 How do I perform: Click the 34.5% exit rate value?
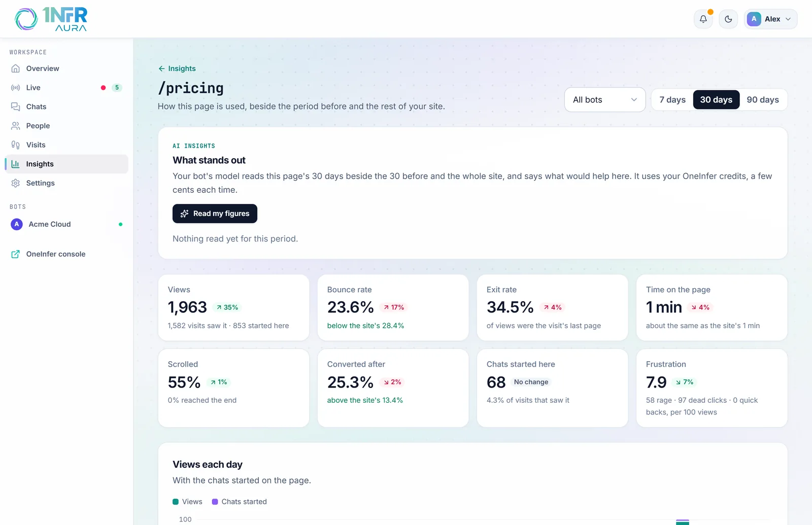(x=510, y=307)
